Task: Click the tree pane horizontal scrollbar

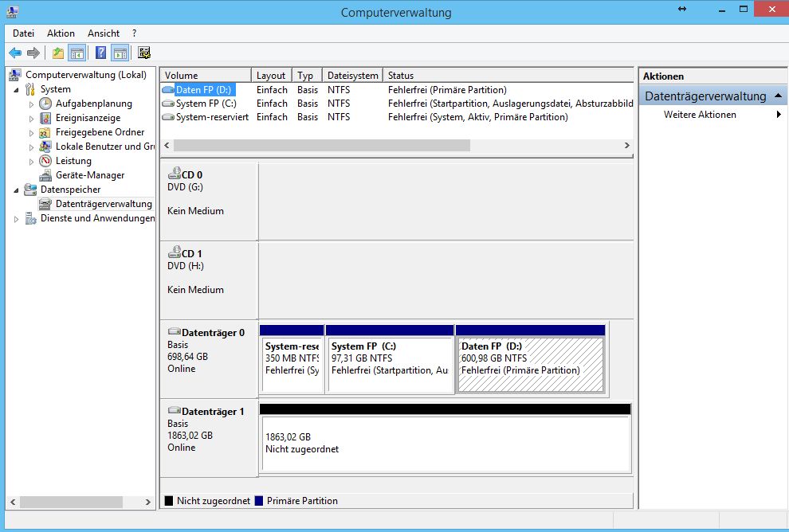Action: coord(71,502)
